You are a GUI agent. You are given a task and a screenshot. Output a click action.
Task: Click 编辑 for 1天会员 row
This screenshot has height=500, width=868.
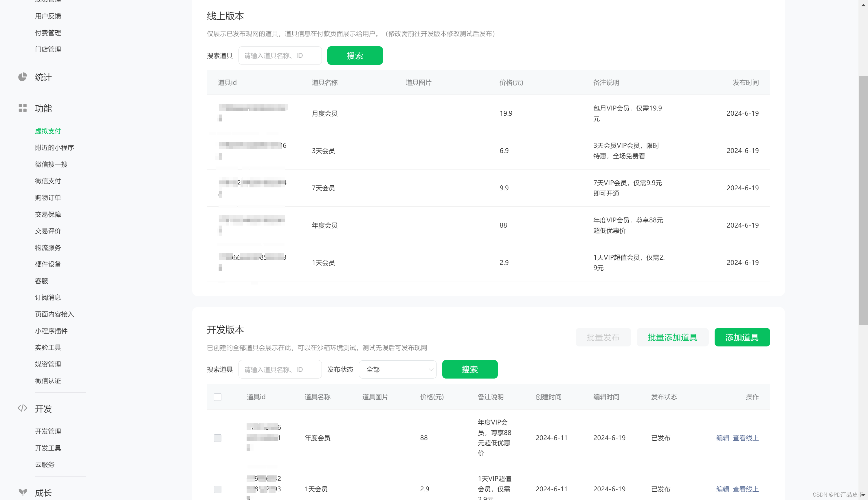[x=723, y=489]
